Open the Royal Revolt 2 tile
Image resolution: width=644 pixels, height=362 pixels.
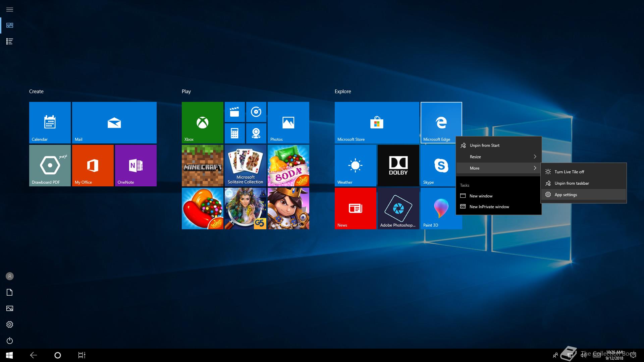point(288,208)
